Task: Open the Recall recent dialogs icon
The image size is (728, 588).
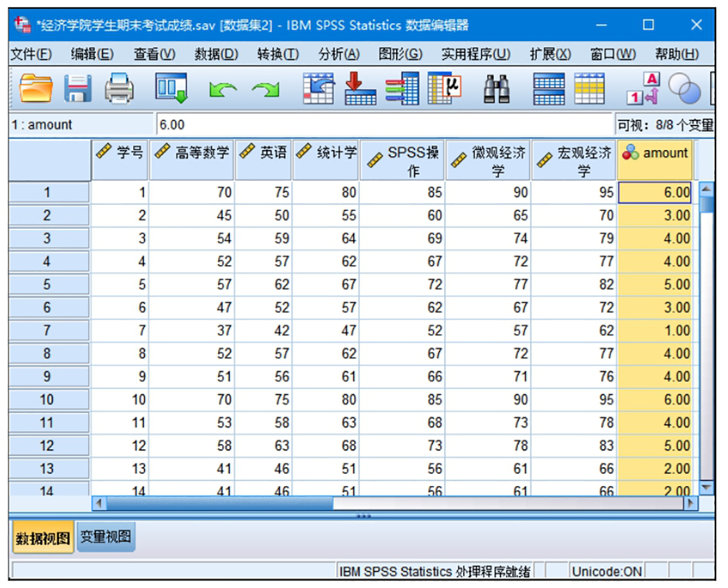Action: pyautogui.click(x=172, y=88)
